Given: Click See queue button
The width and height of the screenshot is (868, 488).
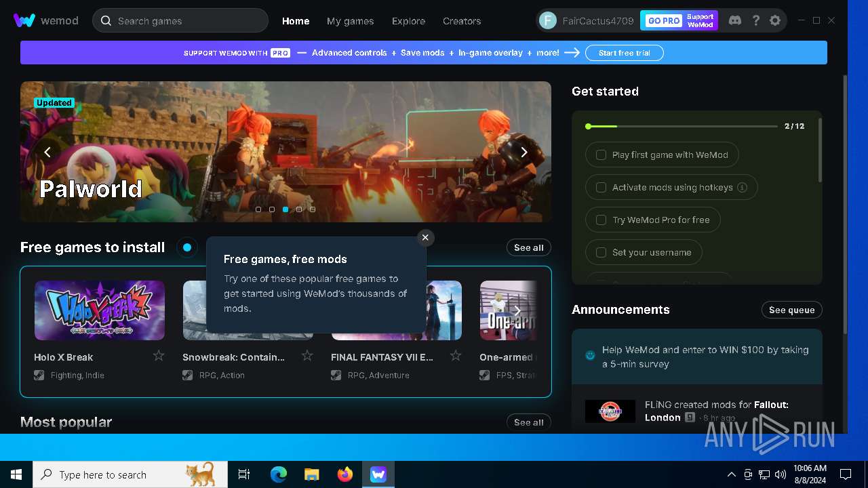Looking at the screenshot, I should pyautogui.click(x=792, y=310).
